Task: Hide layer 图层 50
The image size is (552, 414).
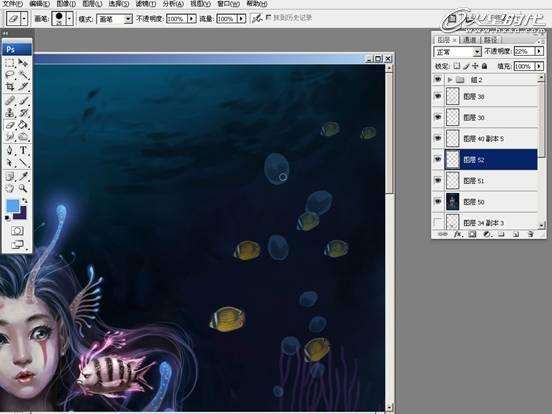Action: click(438, 202)
